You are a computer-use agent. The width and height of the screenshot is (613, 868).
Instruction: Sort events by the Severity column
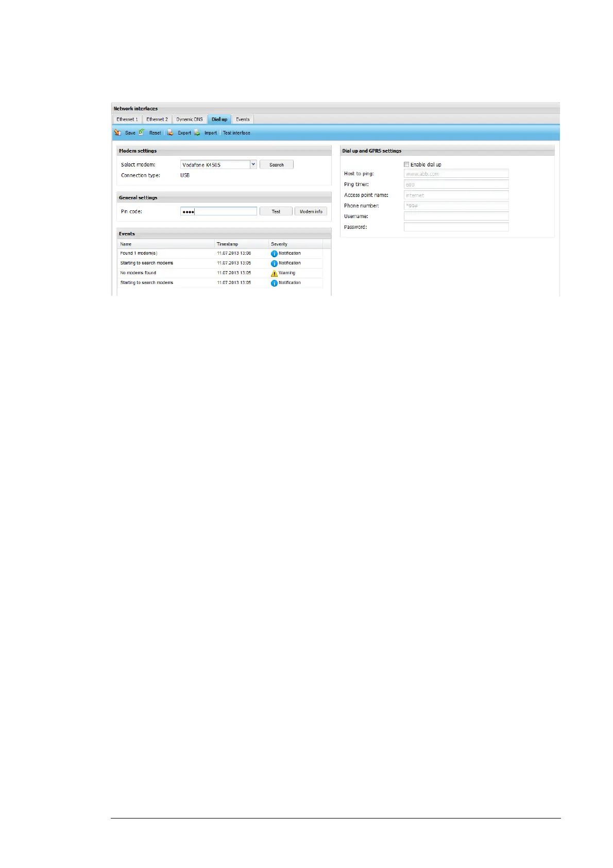[296, 244]
